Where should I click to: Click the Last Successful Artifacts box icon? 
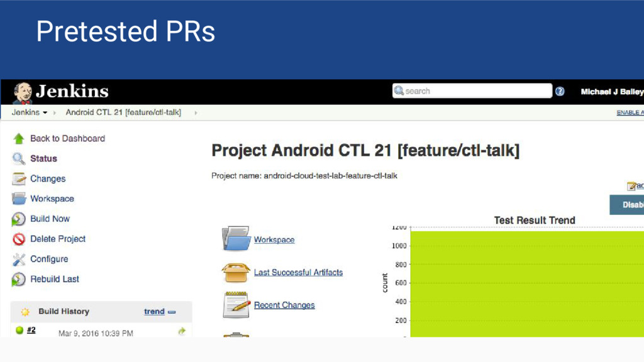point(236,273)
